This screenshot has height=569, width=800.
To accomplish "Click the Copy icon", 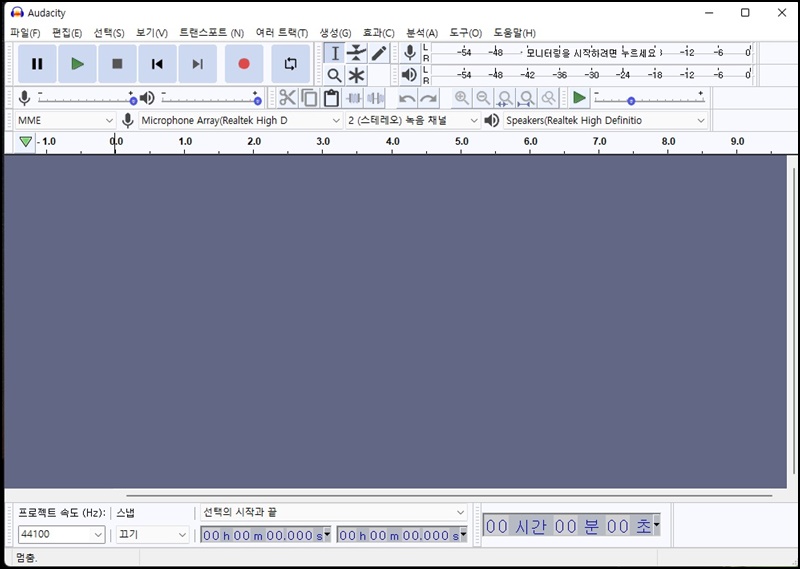I will coord(309,97).
